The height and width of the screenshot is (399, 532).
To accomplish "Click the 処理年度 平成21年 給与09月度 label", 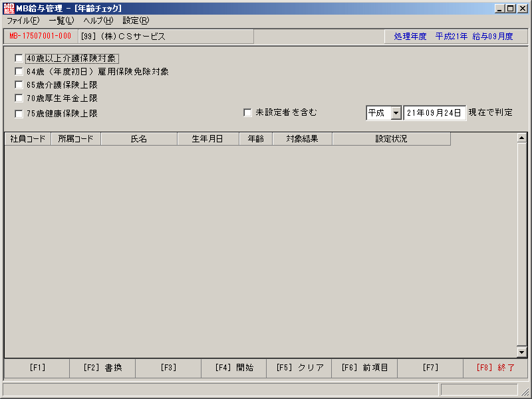I will pos(454,37).
